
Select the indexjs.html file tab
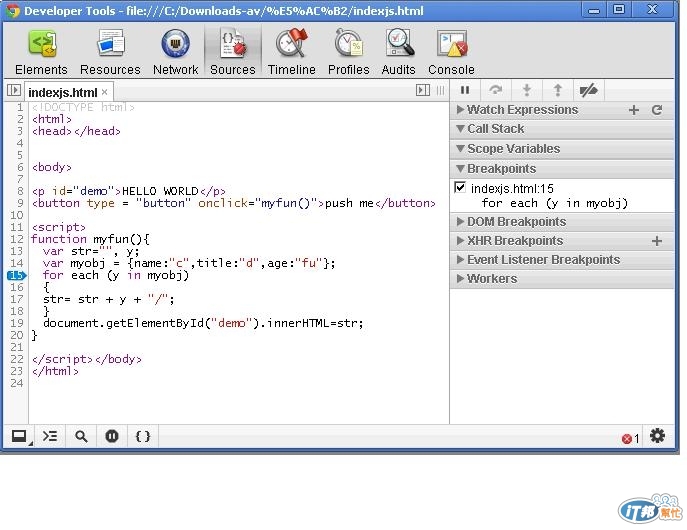pos(63,92)
